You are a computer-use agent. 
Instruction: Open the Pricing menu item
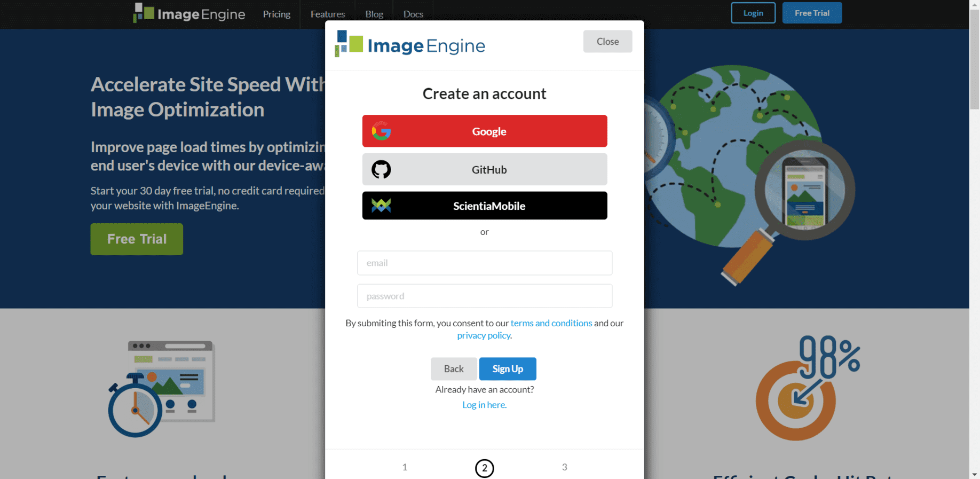[x=276, y=14]
